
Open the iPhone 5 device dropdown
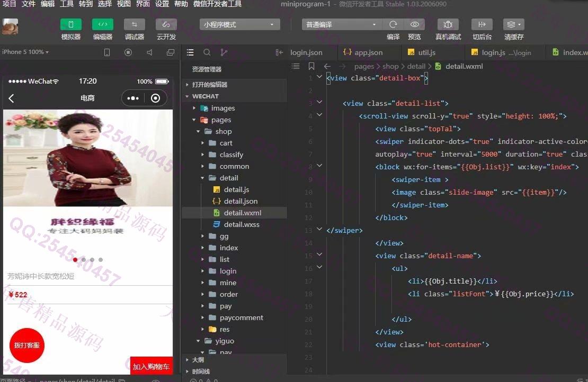25,52
